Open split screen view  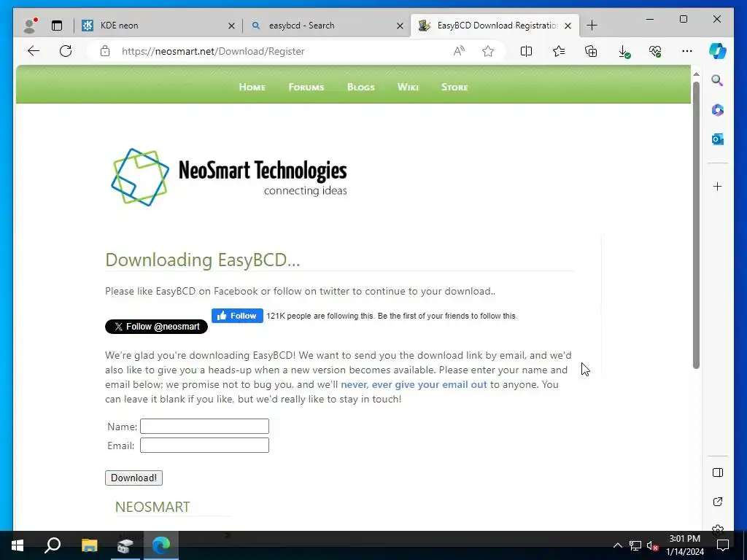click(x=527, y=51)
